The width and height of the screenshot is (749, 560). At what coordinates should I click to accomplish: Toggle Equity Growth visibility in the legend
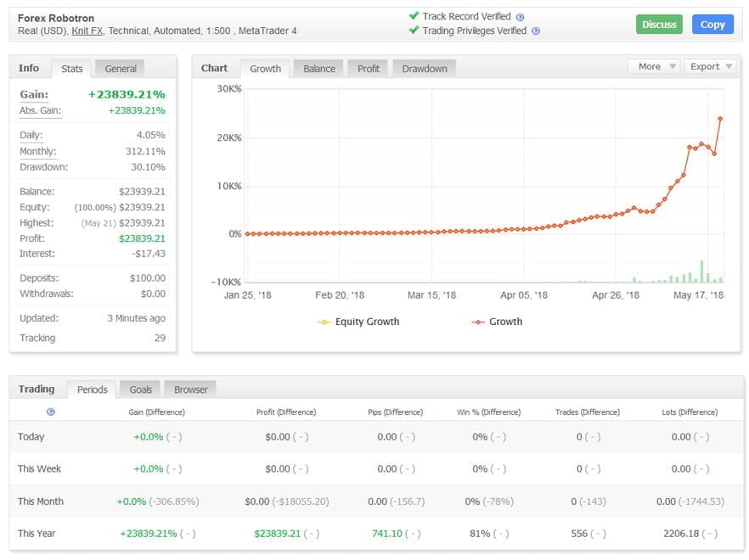pyautogui.click(x=358, y=322)
